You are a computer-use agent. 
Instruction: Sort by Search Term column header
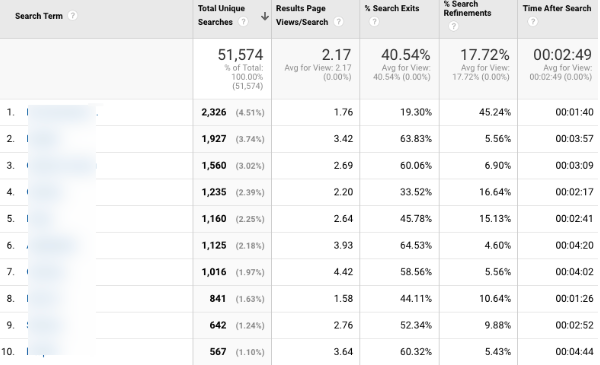click(x=39, y=16)
